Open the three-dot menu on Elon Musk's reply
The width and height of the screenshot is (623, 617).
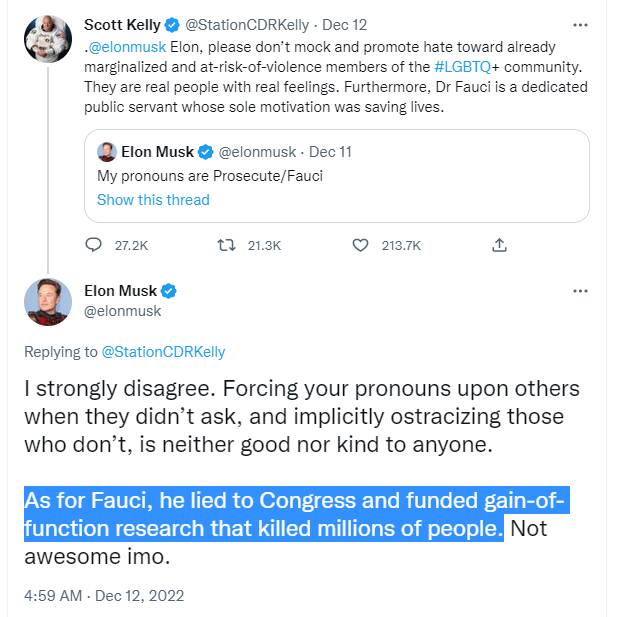pyautogui.click(x=580, y=291)
